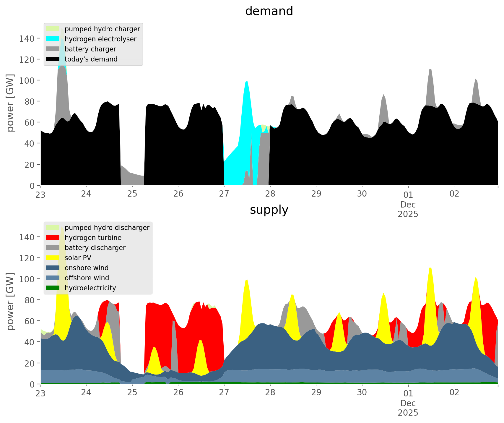Click the power [GW] axis label on demand chart
The image size is (504, 423).
[10, 103]
